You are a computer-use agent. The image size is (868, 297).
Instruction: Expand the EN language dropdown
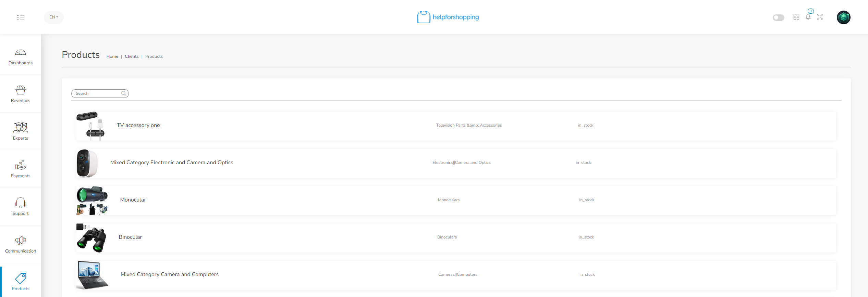(x=54, y=17)
